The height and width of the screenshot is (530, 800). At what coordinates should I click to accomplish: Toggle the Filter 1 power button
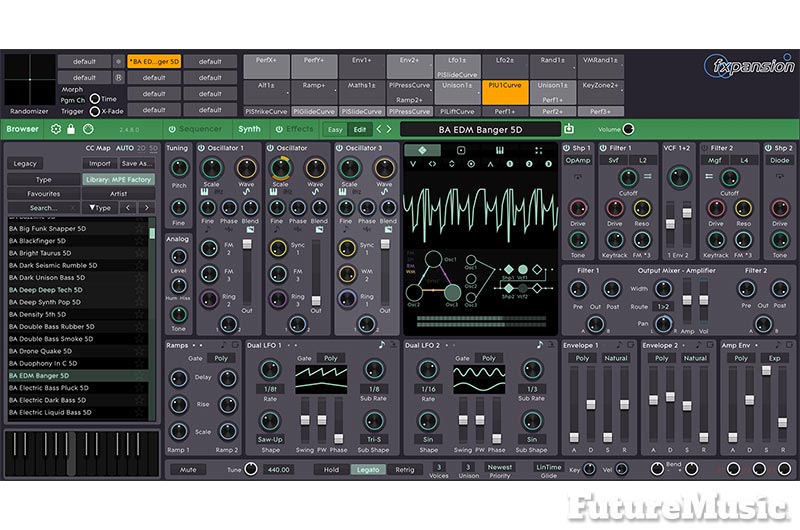pyautogui.click(x=603, y=148)
